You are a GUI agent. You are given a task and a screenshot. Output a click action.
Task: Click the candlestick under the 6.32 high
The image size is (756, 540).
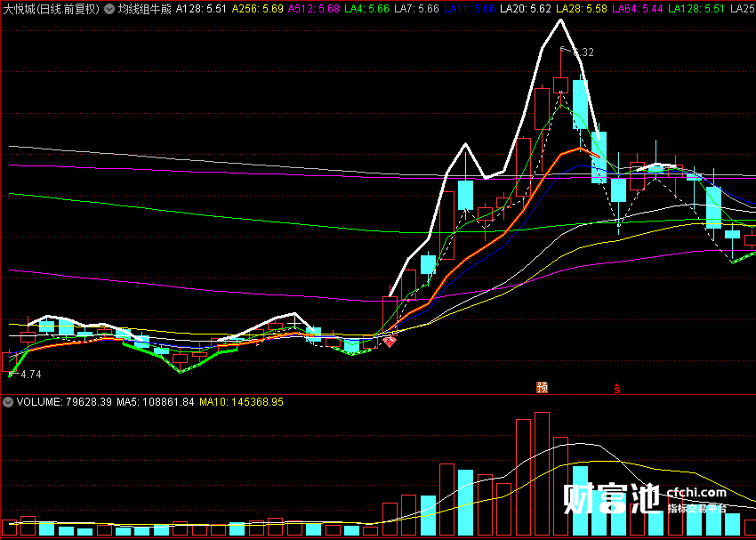[560, 85]
